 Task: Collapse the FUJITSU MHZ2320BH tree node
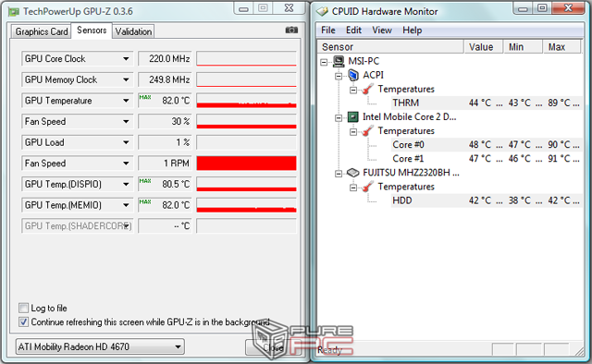coord(339,174)
